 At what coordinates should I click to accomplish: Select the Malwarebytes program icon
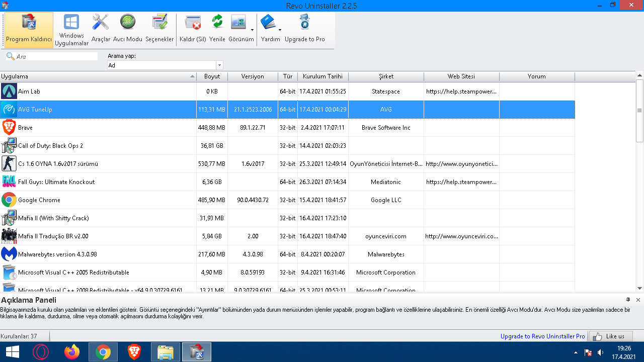(x=9, y=254)
